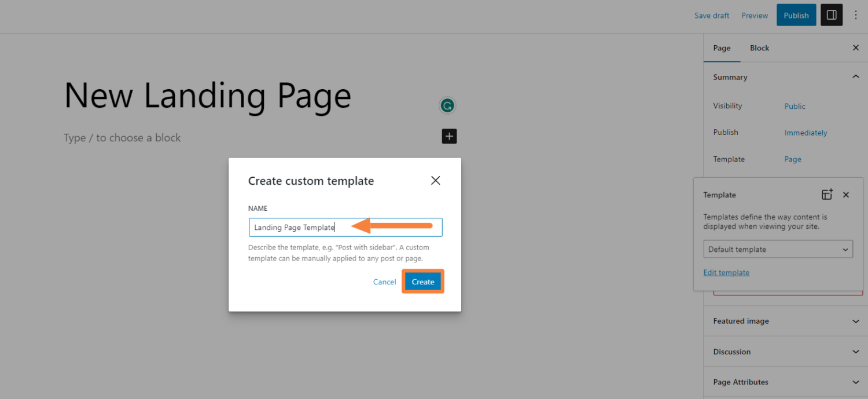The width and height of the screenshot is (868, 399).
Task: Click the 'Type / to choose a block' placeholder
Action: coord(122,138)
